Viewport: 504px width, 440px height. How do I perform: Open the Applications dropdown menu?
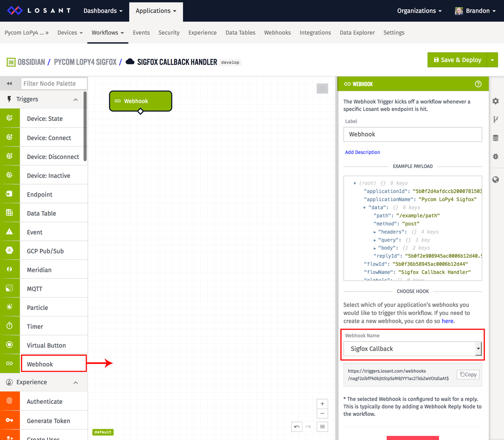(156, 11)
